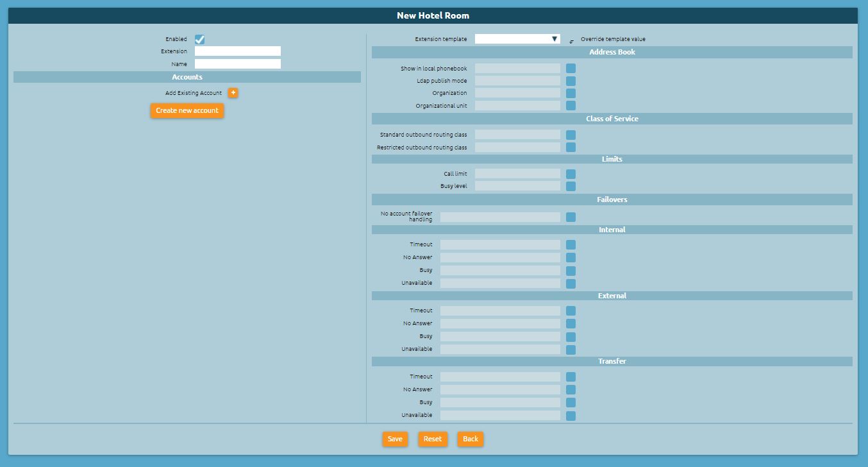
Task: Click the Internal Busy field
Action: [x=500, y=271]
